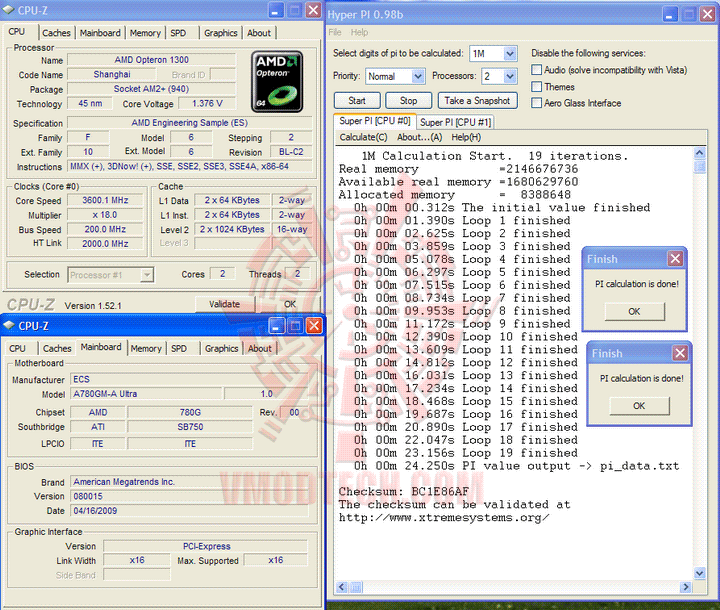Viewport: 720px width, 610px height.
Task: Toggle Aero Glass Interface checkbox
Action: click(536, 103)
